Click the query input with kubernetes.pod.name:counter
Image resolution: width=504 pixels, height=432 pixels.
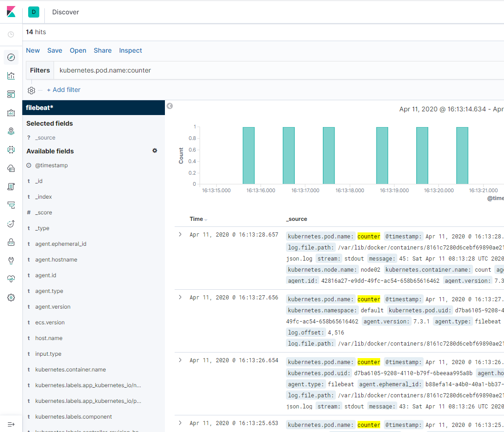(279, 70)
